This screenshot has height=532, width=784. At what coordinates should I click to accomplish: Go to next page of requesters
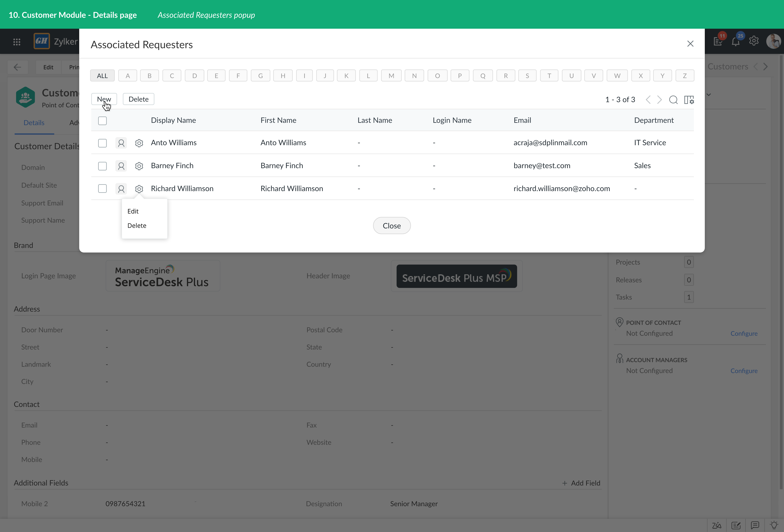click(659, 100)
